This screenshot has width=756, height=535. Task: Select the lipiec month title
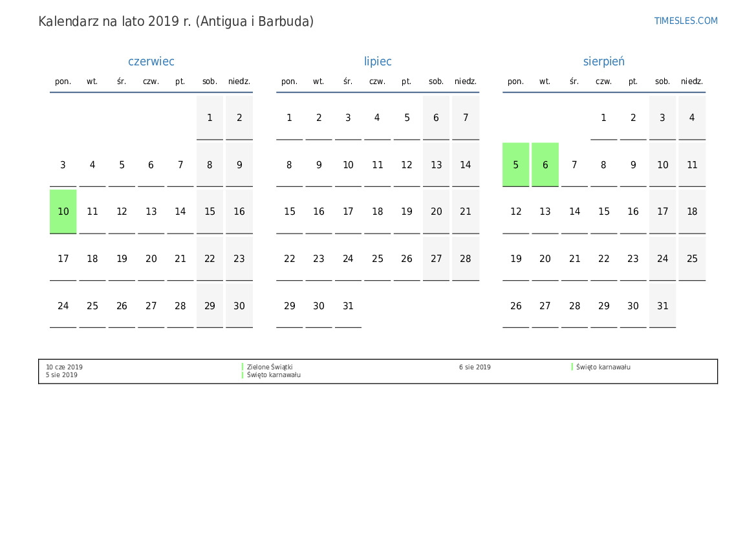[x=378, y=61]
